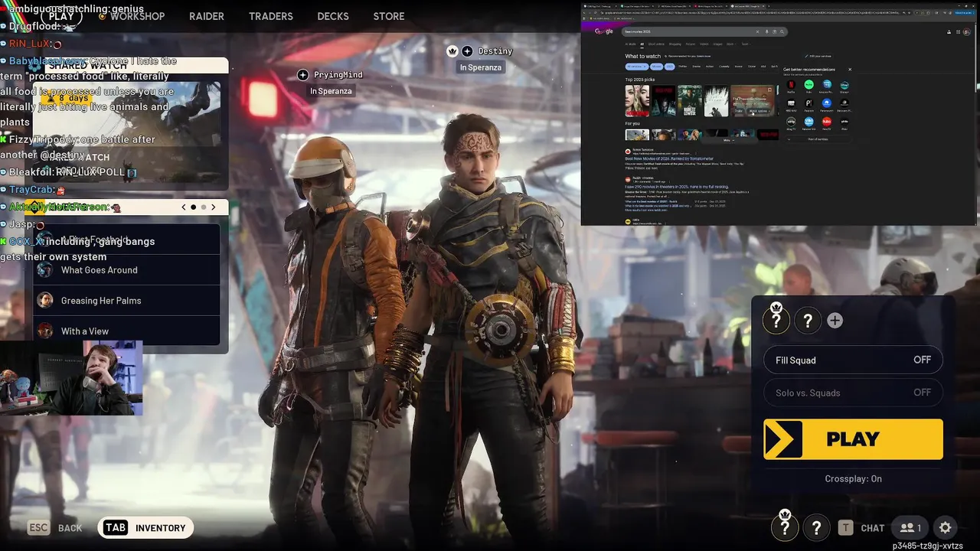Open the Tools dropdown in Google search
The image size is (980, 551).
[x=746, y=44]
